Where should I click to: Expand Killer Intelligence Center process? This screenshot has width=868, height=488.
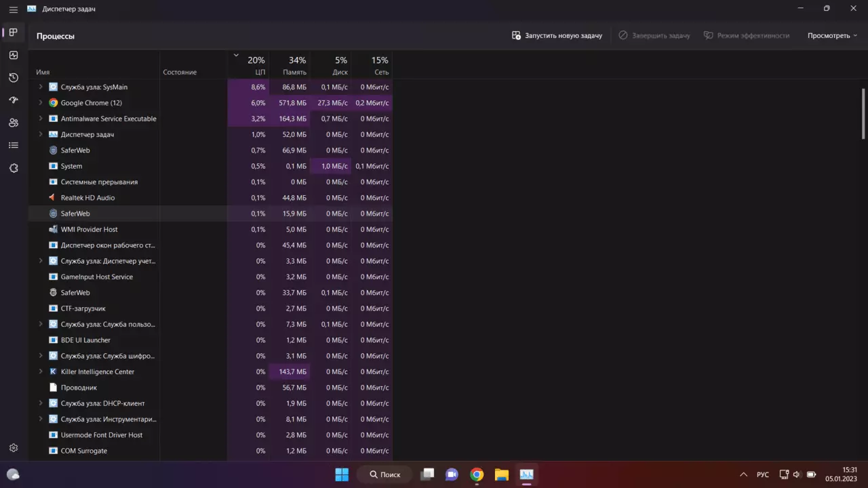coord(41,371)
